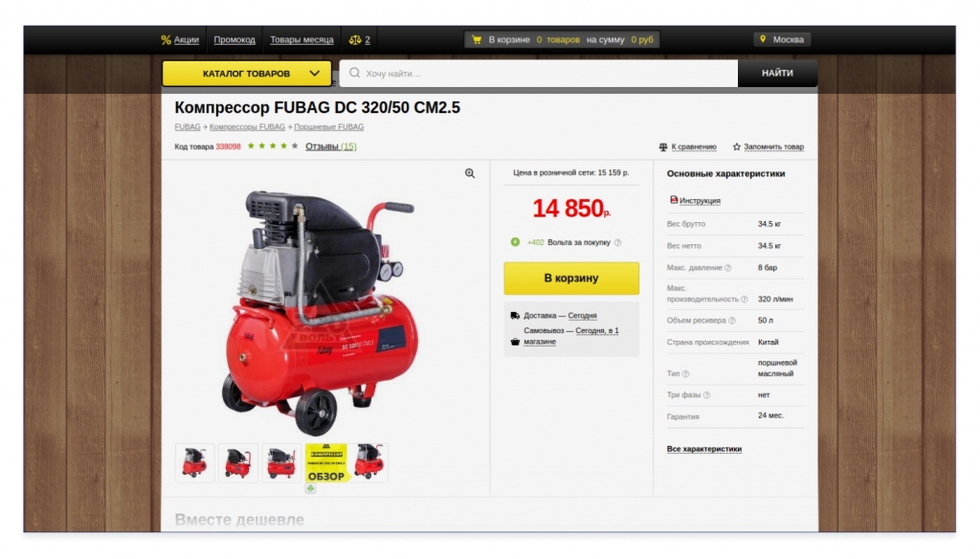Image resolution: width=980 pixels, height=559 pixels.
Task: Open Компрессоры FUBAG breadcrumb link
Action: pyautogui.click(x=247, y=126)
